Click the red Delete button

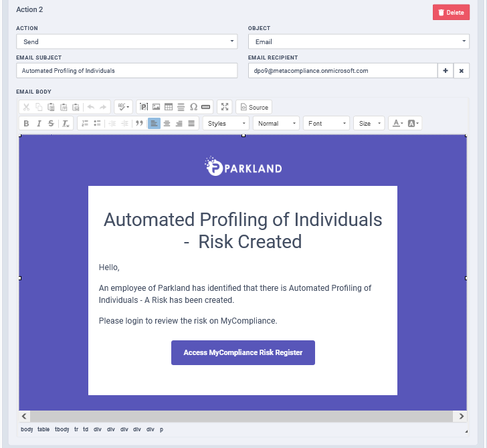452,13
